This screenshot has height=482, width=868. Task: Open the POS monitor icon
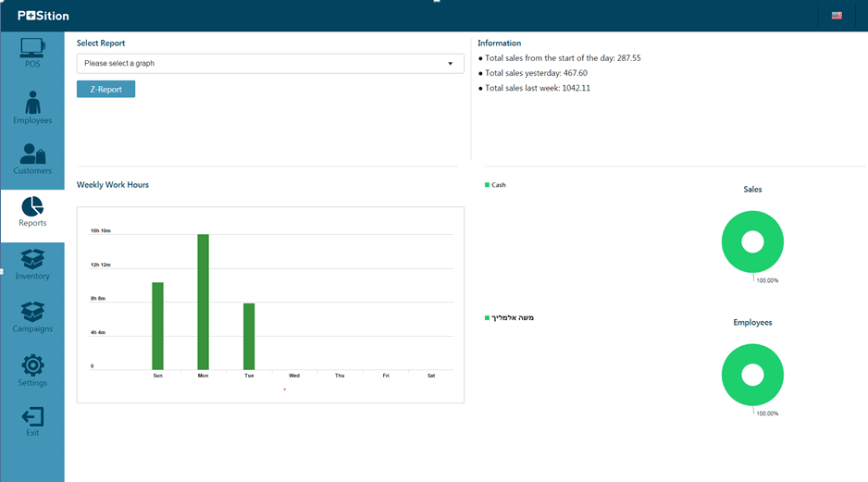[x=32, y=48]
